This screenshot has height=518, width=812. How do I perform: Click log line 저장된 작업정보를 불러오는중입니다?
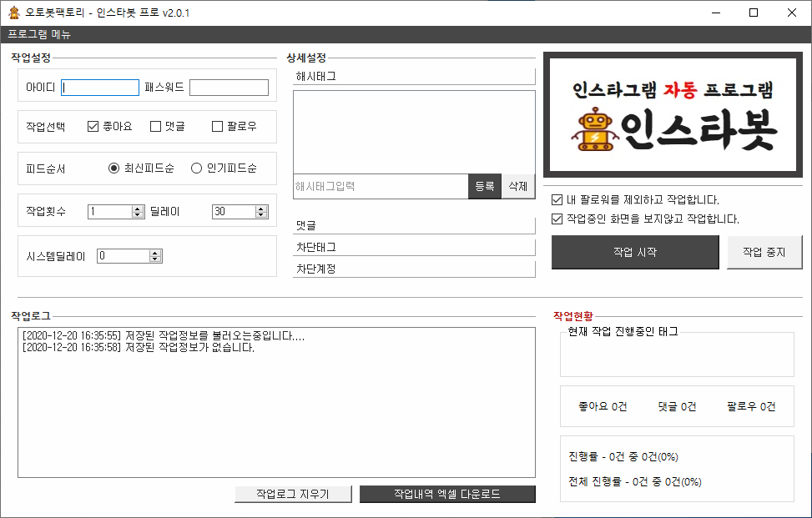tap(164, 336)
